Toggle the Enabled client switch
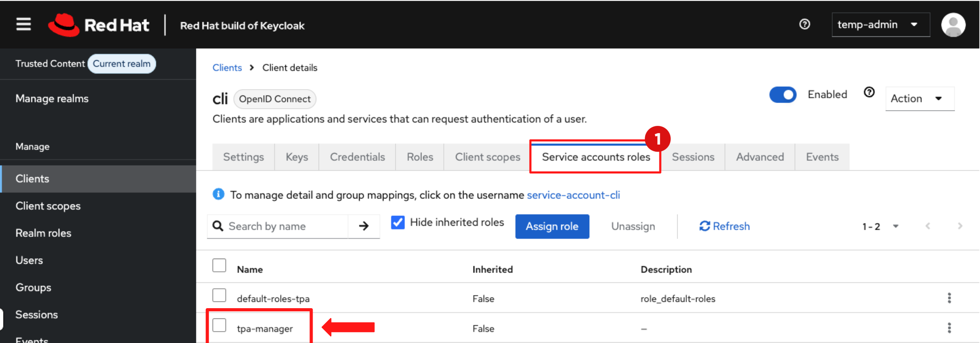Viewport: 980px width, 343px height. point(782,95)
